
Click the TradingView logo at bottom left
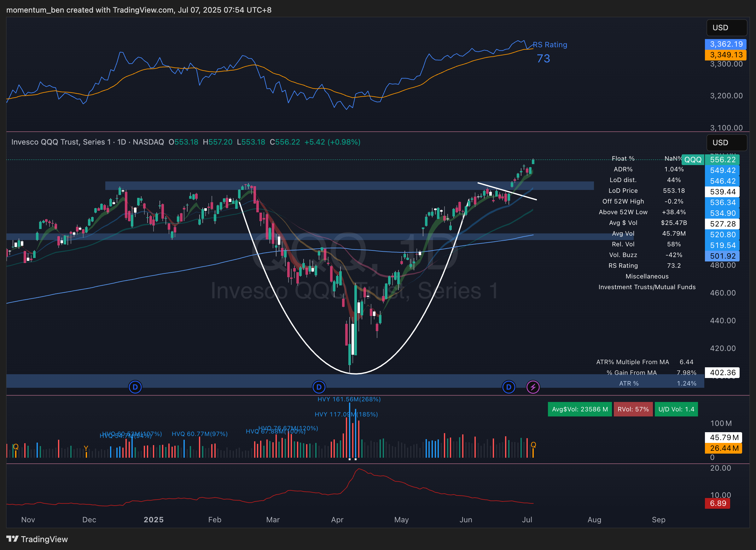coord(37,539)
